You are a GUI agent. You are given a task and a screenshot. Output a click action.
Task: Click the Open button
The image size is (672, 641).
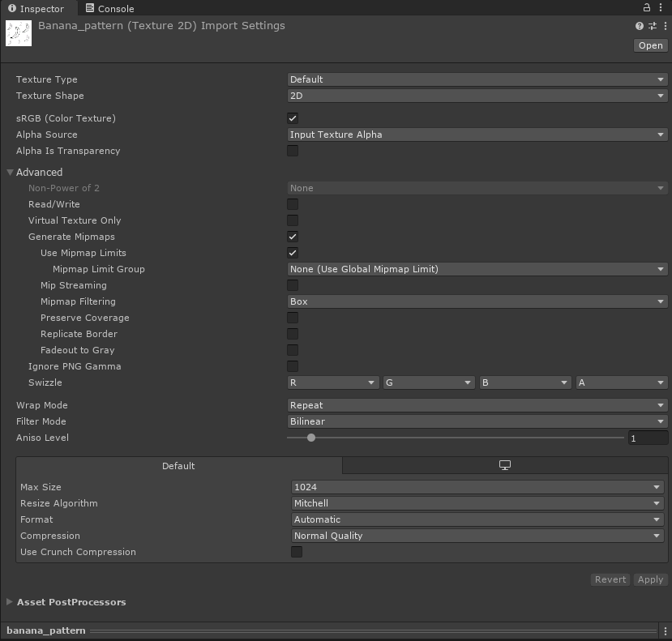point(650,45)
